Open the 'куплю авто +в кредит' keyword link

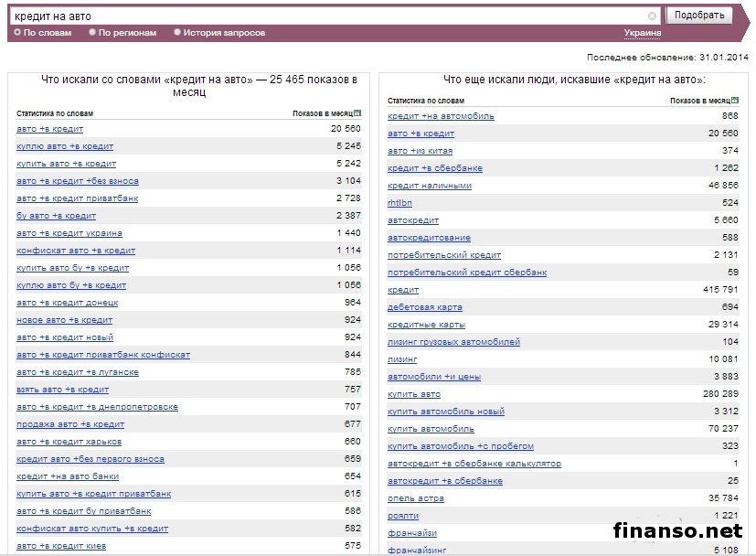click(x=65, y=146)
